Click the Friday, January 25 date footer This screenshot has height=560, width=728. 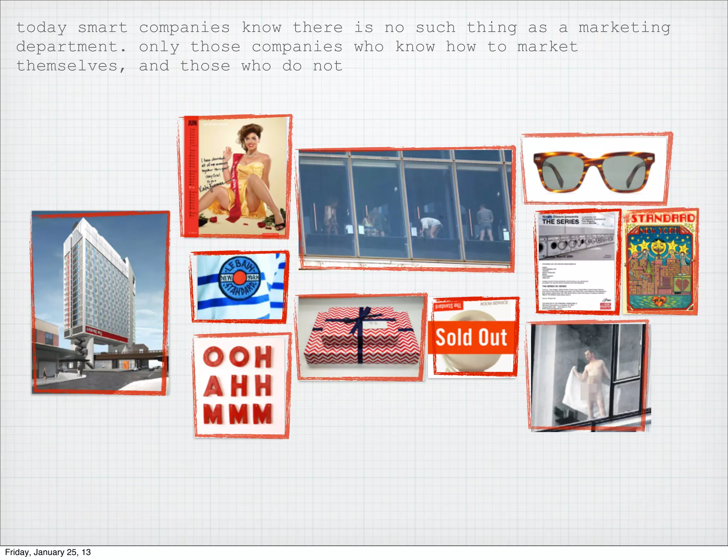click(x=48, y=552)
